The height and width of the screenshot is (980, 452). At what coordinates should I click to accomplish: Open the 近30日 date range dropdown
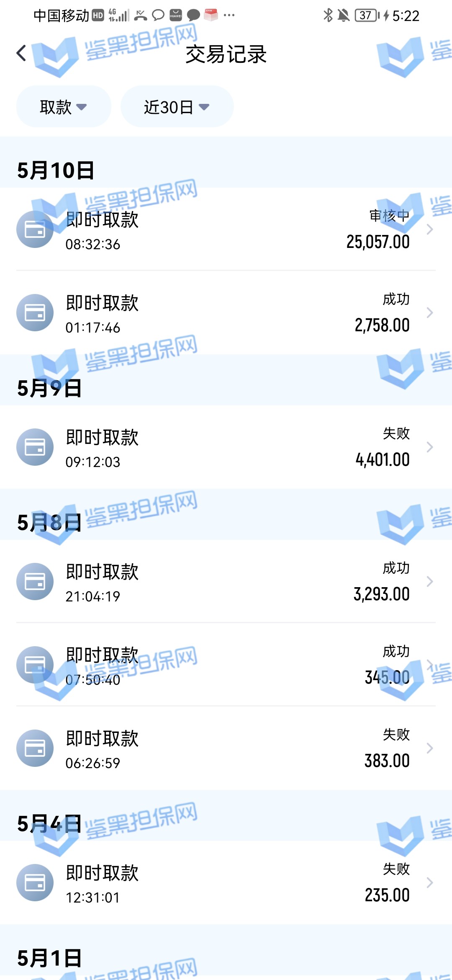[177, 107]
